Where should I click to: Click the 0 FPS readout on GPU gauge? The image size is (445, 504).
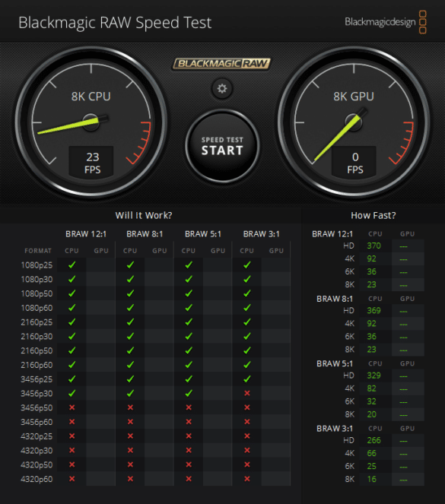coord(354,163)
